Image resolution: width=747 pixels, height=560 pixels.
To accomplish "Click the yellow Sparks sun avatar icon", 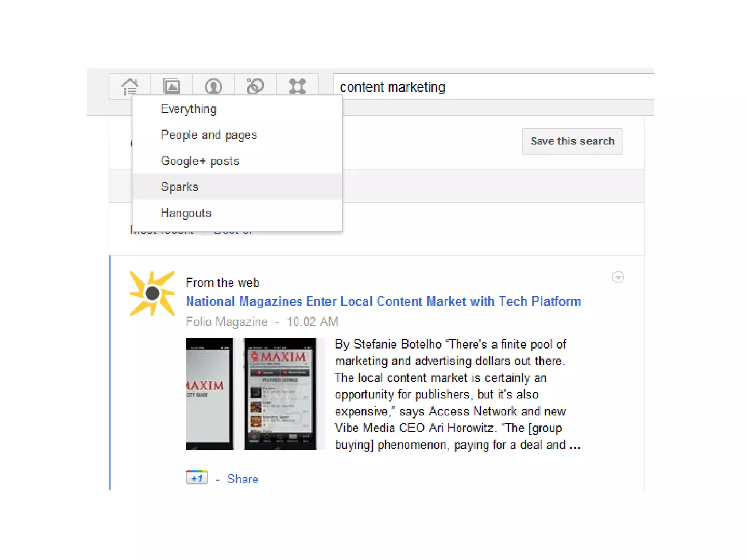I will (x=152, y=293).
